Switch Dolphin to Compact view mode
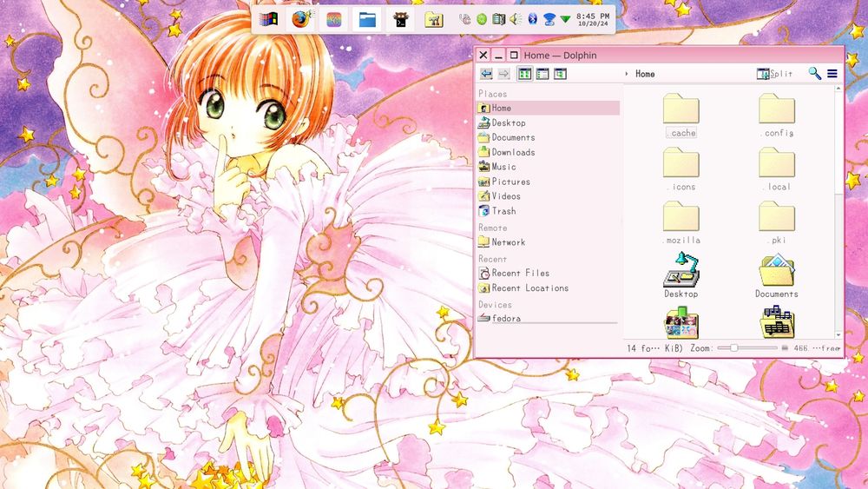The width and height of the screenshot is (868, 489). point(542,74)
